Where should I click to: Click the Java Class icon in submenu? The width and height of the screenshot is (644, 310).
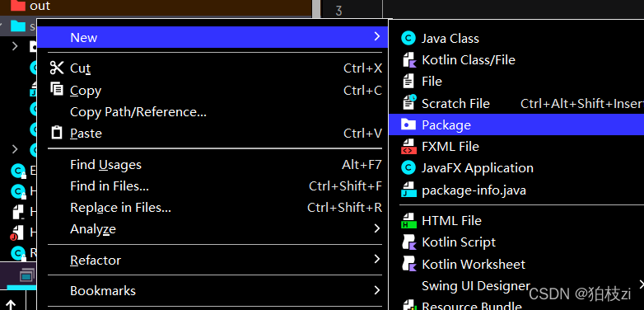click(408, 38)
